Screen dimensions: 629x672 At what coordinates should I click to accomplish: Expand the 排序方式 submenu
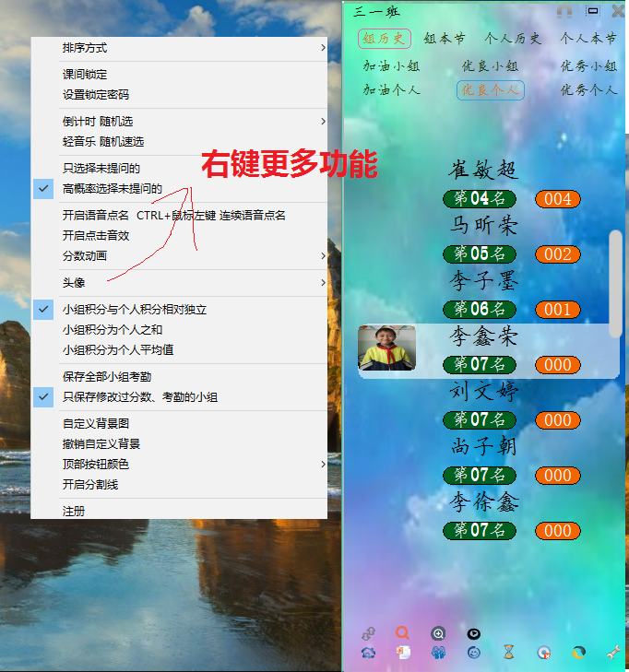(180, 48)
